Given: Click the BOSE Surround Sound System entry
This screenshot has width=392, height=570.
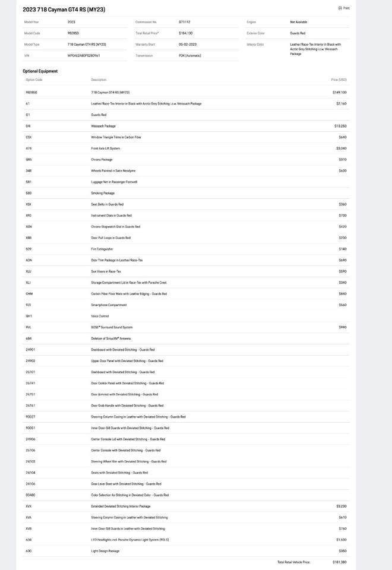Looking at the screenshot, I should (112, 327).
